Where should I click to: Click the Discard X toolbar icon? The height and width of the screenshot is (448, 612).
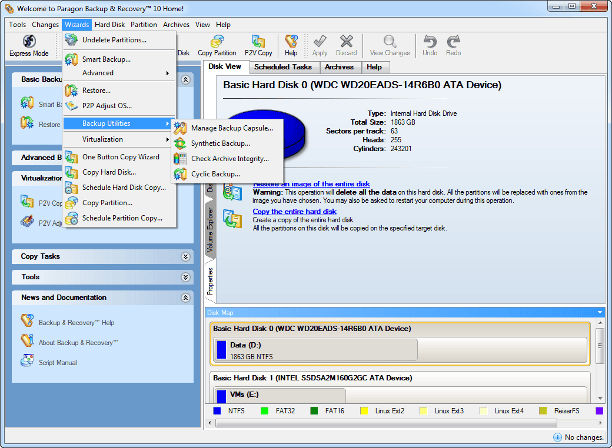coord(346,41)
